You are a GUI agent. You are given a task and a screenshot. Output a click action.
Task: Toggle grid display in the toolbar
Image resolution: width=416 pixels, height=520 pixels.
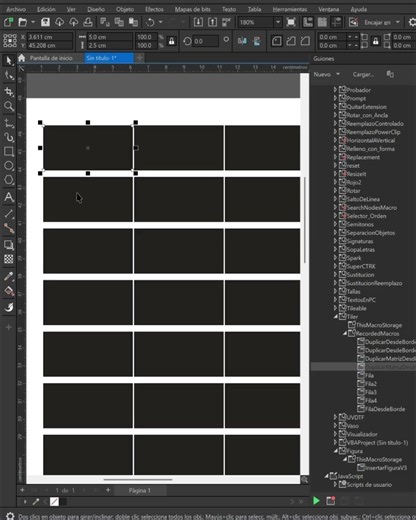pos(322,22)
